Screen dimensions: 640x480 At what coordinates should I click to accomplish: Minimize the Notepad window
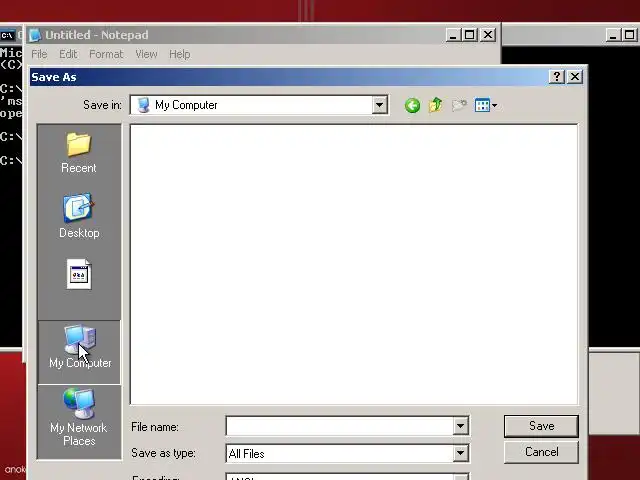pyautogui.click(x=452, y=35)
